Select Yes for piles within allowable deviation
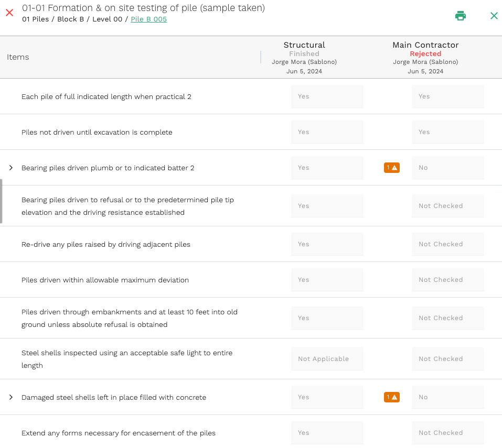This screenshot has height=448, width=502. click(327, 279)
